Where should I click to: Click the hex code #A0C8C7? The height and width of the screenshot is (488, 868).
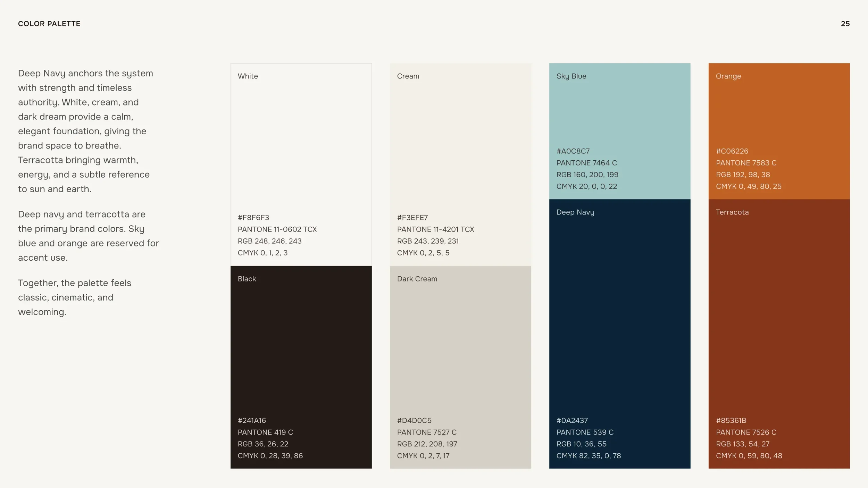coord(573,151)
